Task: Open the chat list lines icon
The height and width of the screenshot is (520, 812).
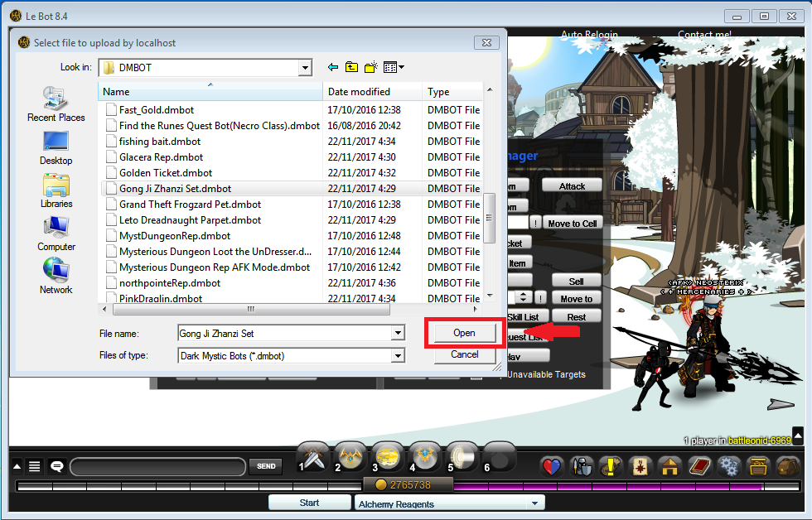Action: point(34,467)
